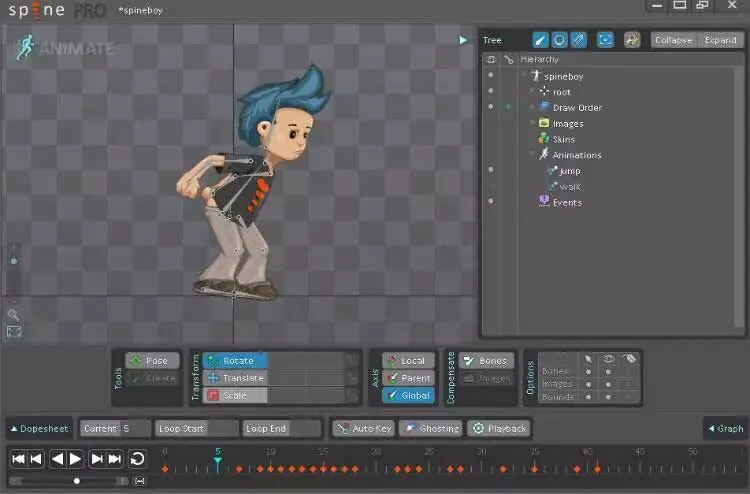Expand the root bone node
750x494 pixels.
pos(532,91)
